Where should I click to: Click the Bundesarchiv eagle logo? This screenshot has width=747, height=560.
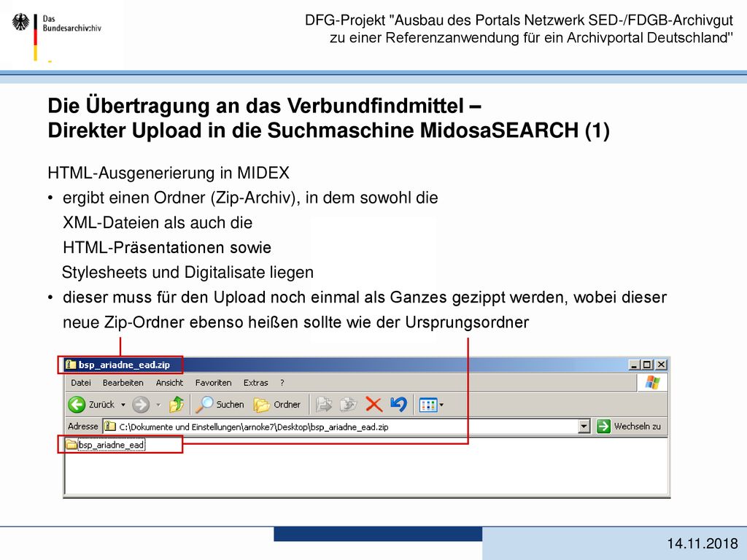pyautogui.click(x=20, y=23)
